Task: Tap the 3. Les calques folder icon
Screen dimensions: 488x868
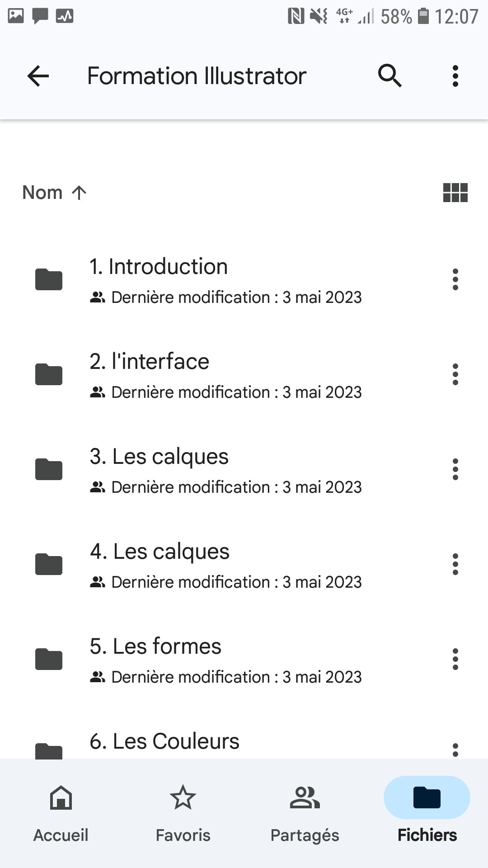Action: point(49,469)
